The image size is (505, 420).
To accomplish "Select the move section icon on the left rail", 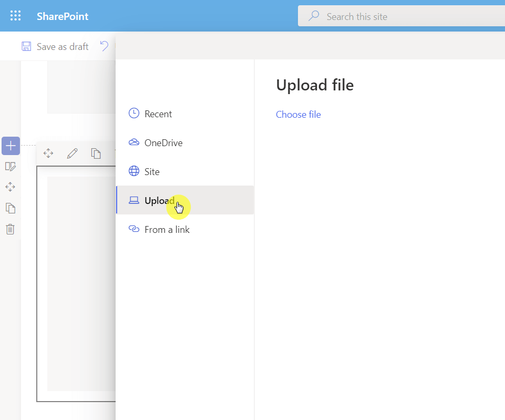I will pos(11,187).
